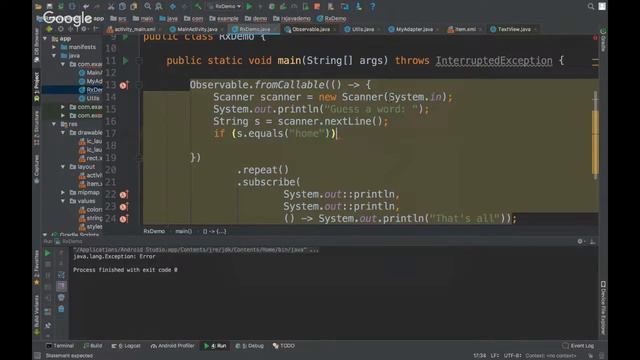Viewport: 640px width, 360px height.
Task: Open the Event Log button
Action: 578,346
